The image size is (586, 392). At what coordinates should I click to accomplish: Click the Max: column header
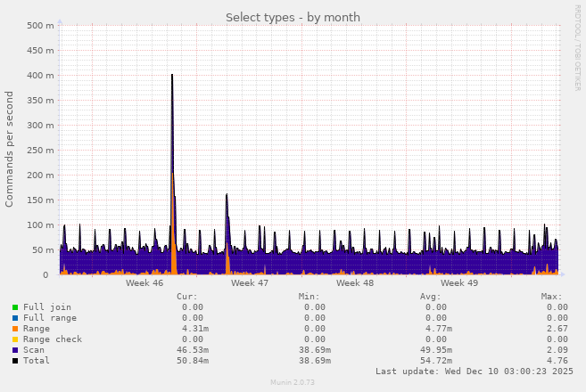pos(551,297)
